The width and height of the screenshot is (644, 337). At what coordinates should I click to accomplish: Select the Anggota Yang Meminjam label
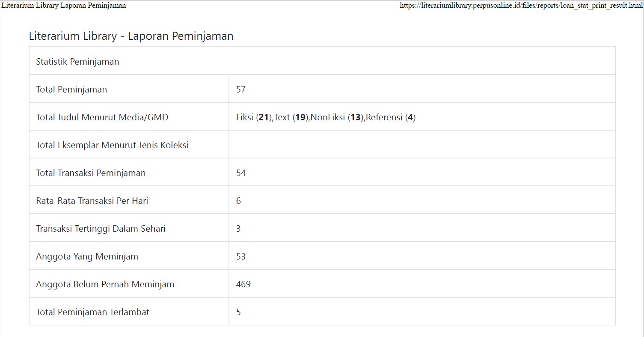pyautogui.click(x=87, y=256)
